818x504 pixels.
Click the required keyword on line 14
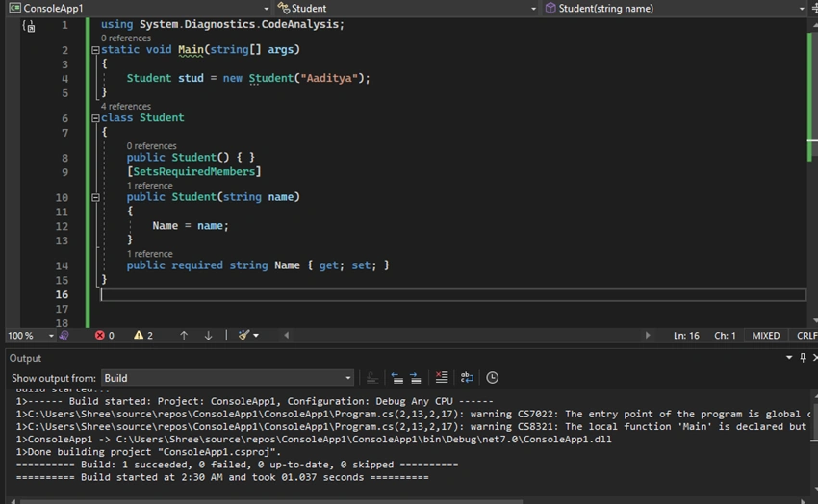point(197,265)
